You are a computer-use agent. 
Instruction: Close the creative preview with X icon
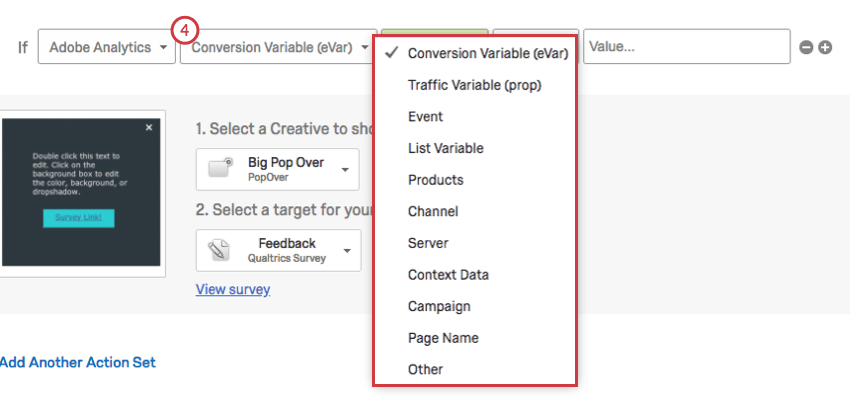149,128
